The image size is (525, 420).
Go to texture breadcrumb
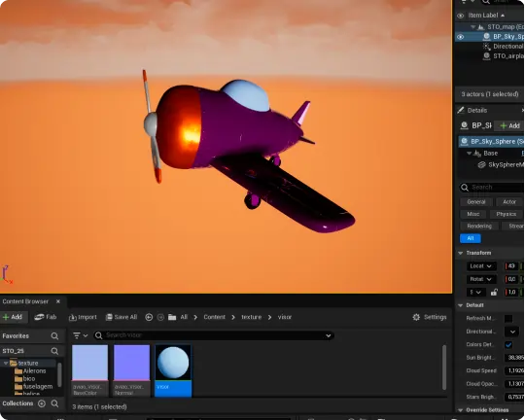(251, 317)
